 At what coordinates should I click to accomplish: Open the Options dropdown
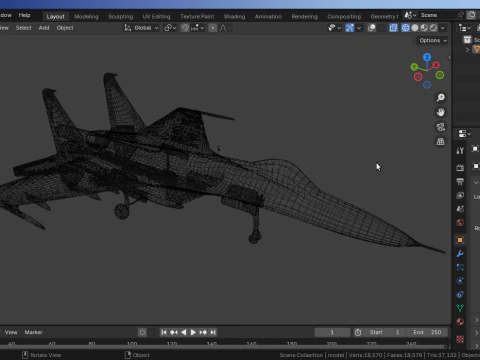(x=433, y=40)
